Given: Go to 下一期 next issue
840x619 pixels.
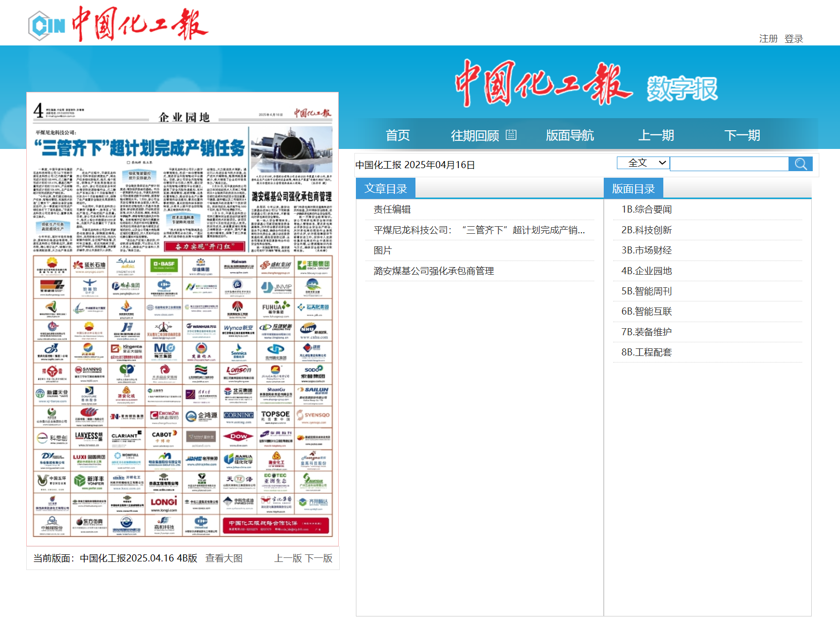Looking at the screenshot, I should (x=742, y=135).
